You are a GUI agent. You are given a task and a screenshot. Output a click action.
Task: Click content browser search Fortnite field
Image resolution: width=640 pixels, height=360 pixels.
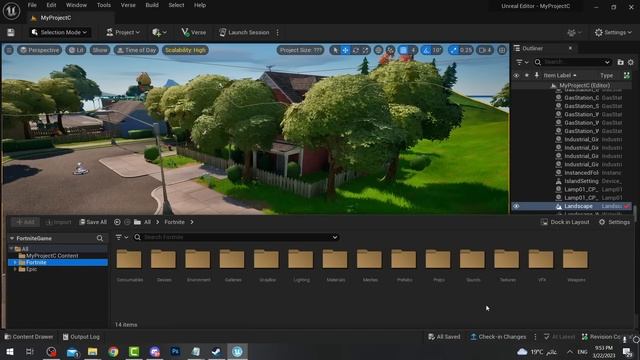point(237,237)
